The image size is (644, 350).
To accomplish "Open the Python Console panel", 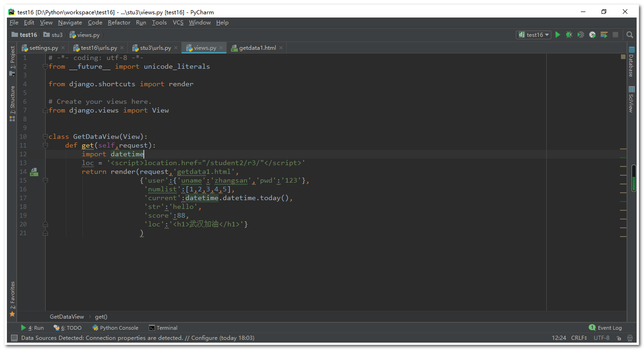I will (x=115, y=328).
